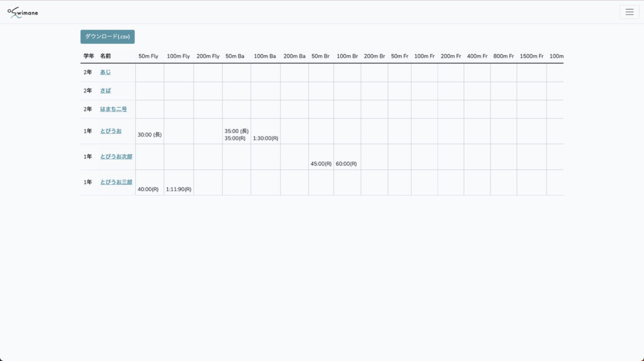Click the 200m Ba column header
Viewport: 644px width, 361px height.
294,56
